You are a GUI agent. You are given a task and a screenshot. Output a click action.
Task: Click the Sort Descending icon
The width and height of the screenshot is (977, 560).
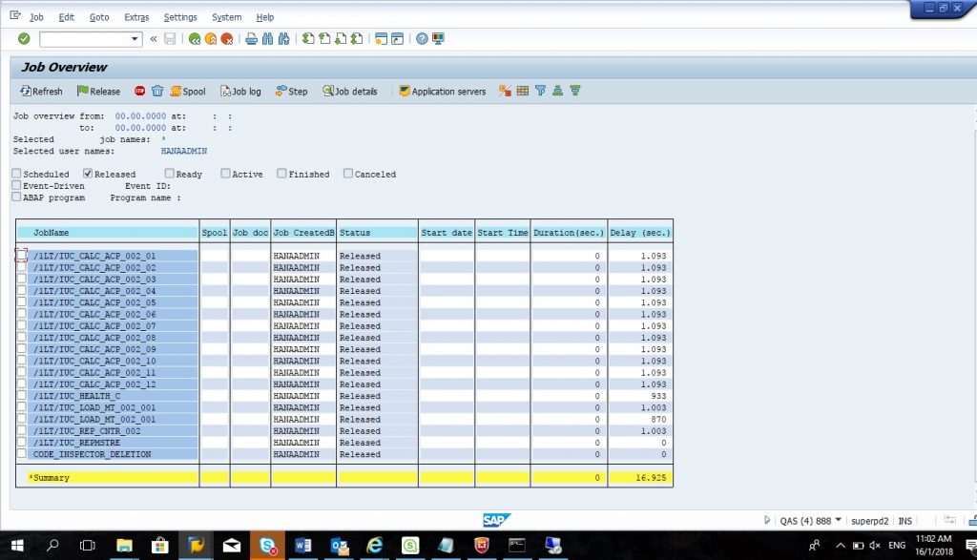(x=574, y=91)
